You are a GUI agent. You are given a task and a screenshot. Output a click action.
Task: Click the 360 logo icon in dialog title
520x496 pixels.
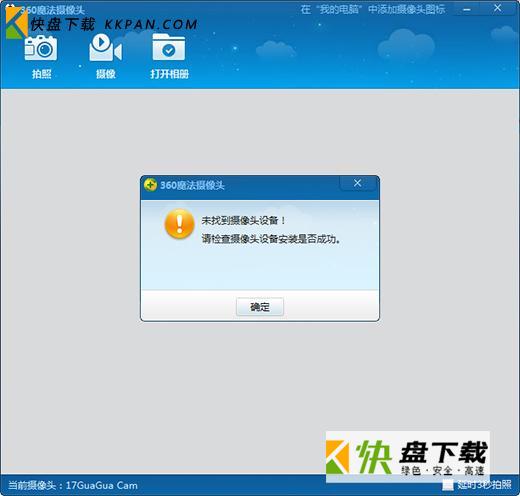tap(150, 185)
